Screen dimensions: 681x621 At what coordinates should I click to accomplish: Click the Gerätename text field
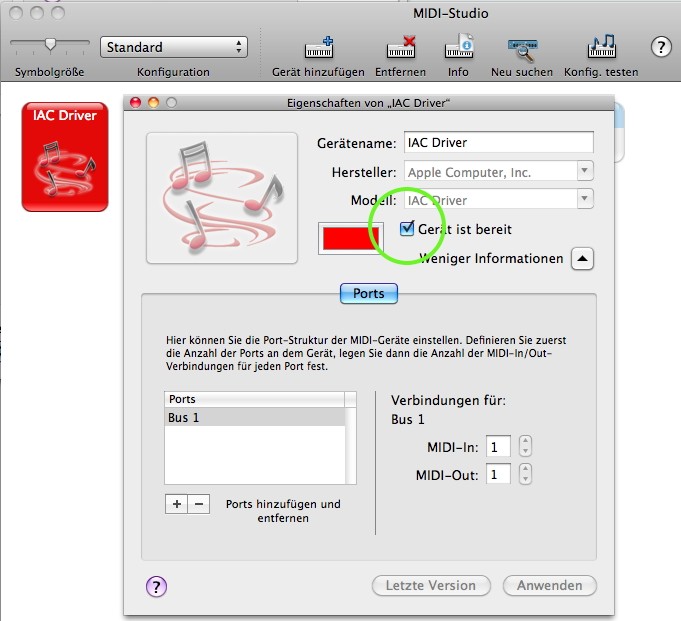pos(499,142)
